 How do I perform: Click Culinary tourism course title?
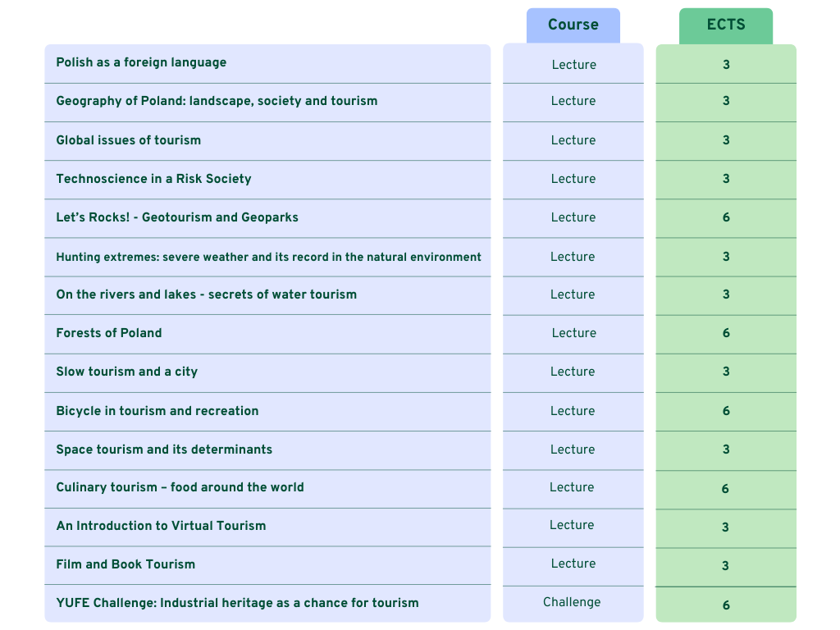[x=180, y=487]
